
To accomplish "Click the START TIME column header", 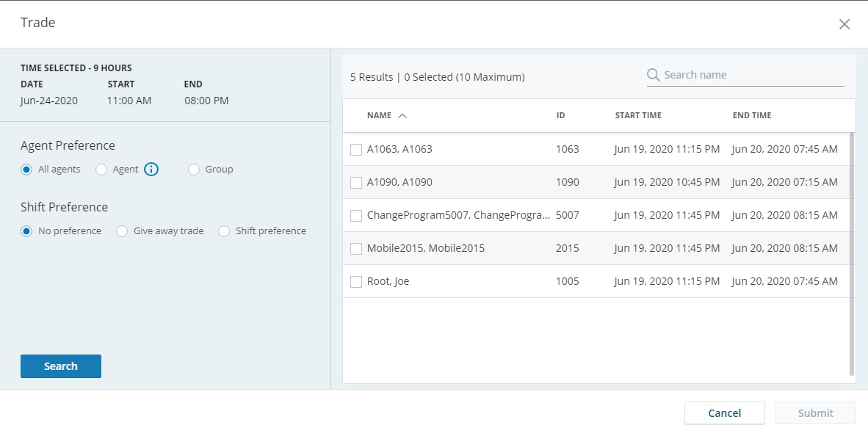I will [638, 116].
